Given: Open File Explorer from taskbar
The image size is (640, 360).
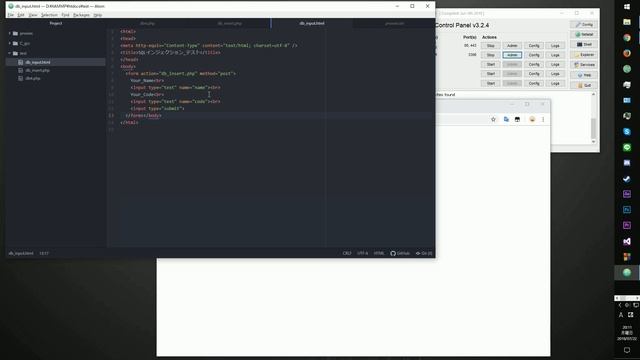Looking at the screenshot, I should click(x=627, y=22).
